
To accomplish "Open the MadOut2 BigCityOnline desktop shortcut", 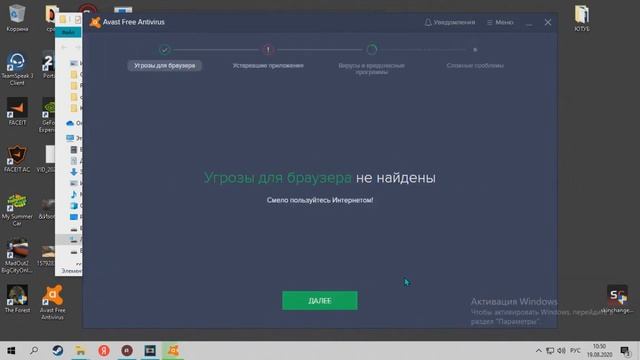I will click(17, 256).
